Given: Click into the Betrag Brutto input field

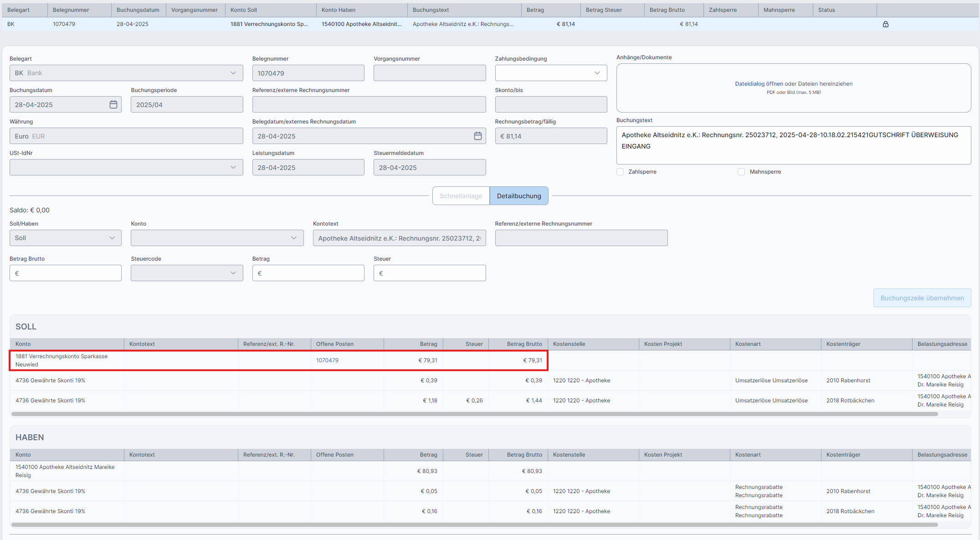Looking at the screenshot, I should 65,273.
